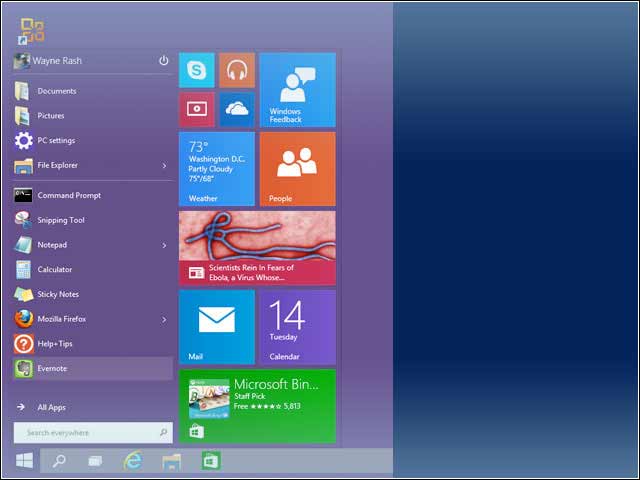Open PC settings
The height and width of the screenshot is (480, 640).
(93, 140)
